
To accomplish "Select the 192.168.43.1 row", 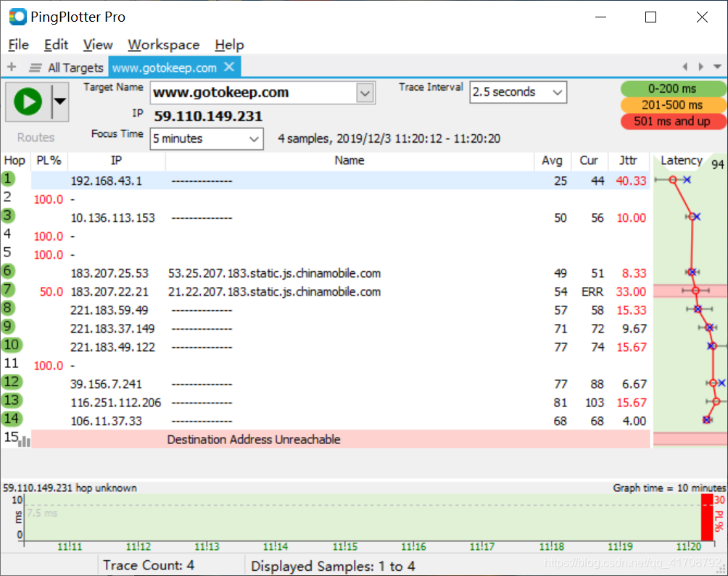I will [x=340, y=180].
